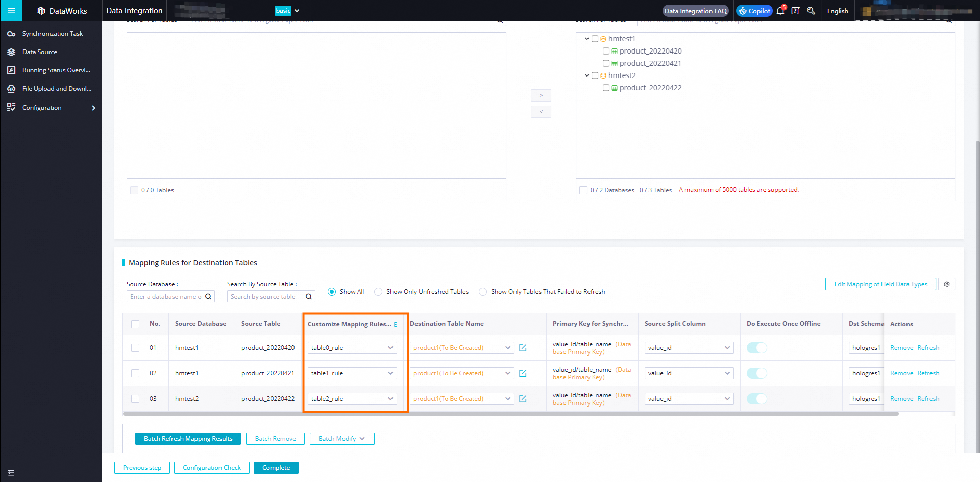Click the table icon next to product_20220421
The width and height of the screenshot is (980, 482).
pyautogui.click(x=615, y=63)
